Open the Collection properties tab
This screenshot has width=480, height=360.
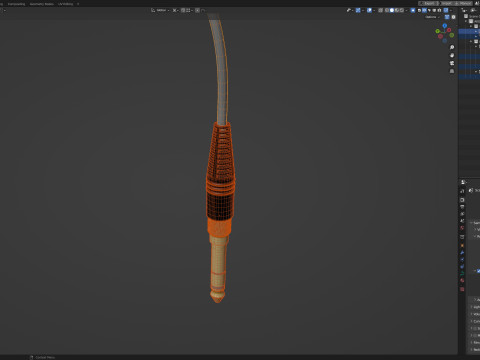tap(462, 237)
